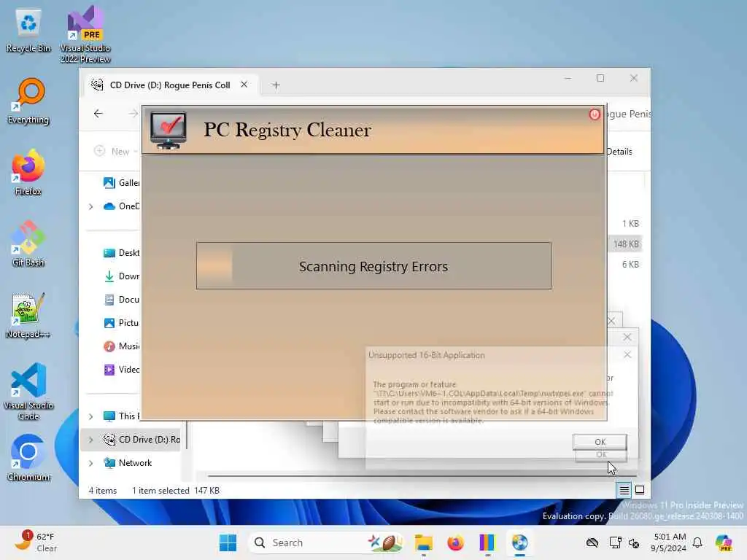Screen dimensions: 747x560
Task: Click the Copilot Preview icon in the taskbar
Action: pos(723,542)
